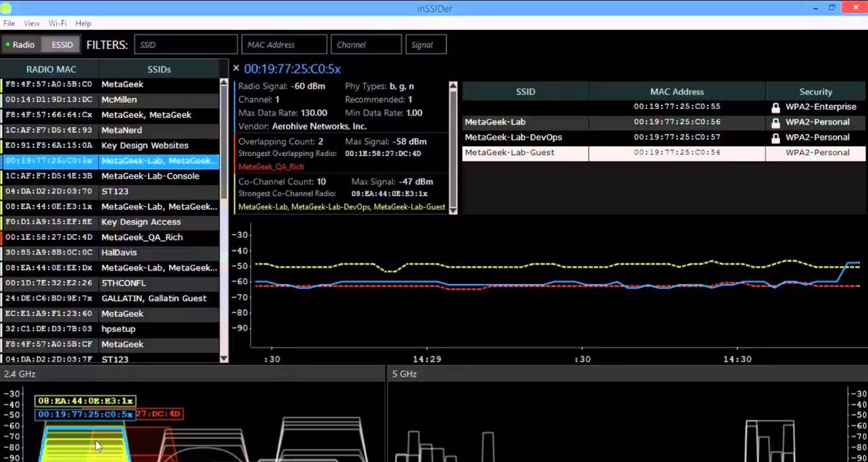
Task: Select 00:19:77:25:C0:5x label in 2.4 GHz graph
Action: click(x=85, y=415)
